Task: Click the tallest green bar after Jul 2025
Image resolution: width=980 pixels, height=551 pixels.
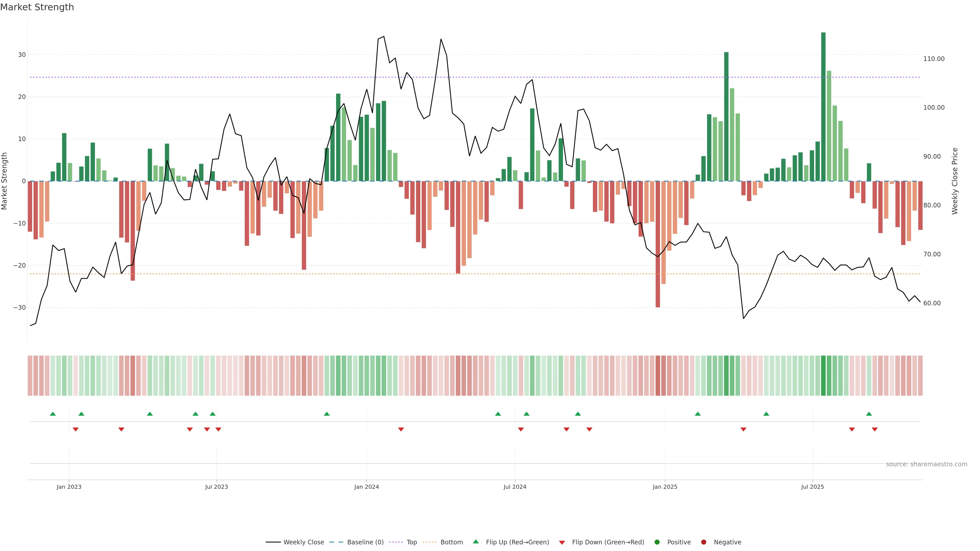Action: [x=823, y=106]
